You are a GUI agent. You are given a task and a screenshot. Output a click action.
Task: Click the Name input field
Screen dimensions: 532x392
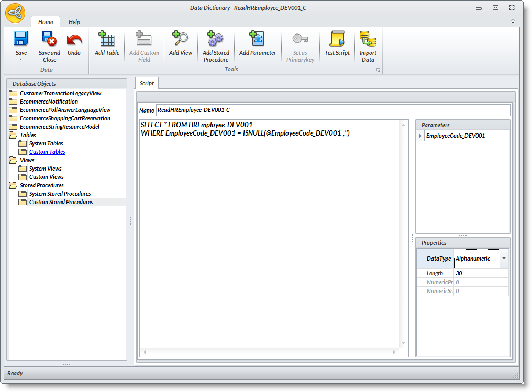[x=332, y=110]
